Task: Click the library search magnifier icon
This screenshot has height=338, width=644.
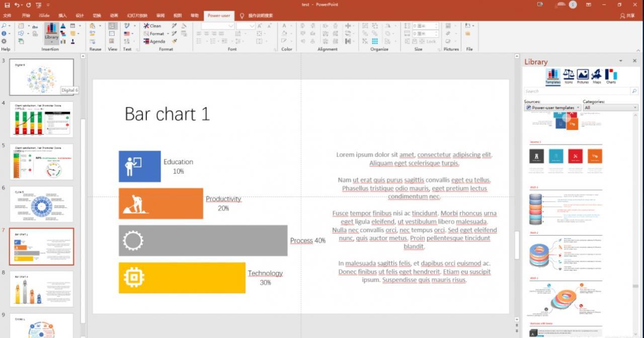Action: pyautogui.click(x=634, y=91)
